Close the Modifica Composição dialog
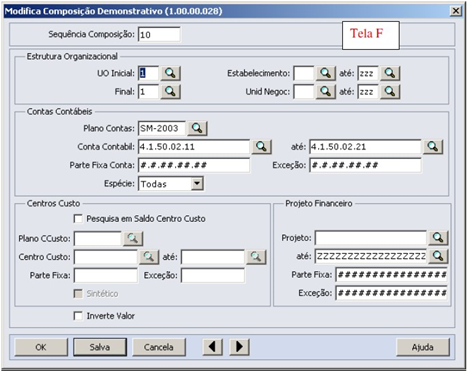 [455, 11]
